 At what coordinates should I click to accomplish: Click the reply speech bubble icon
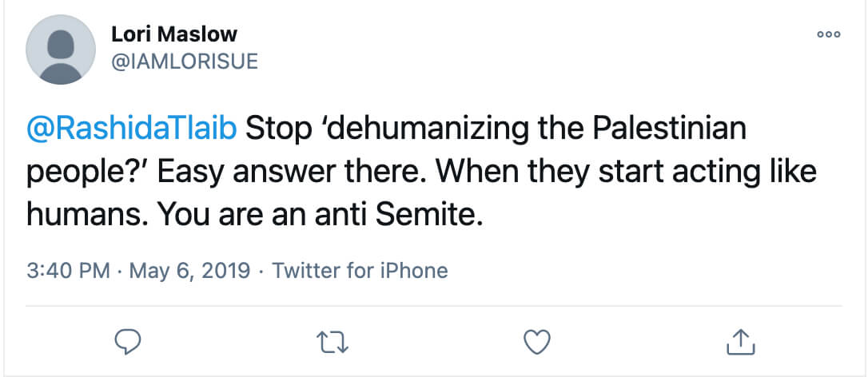(x=128, y=342)
